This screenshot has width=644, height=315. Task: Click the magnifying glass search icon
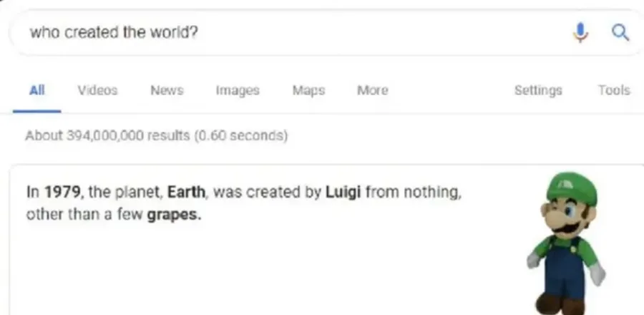pyautogui.click(x=620, y=32)
